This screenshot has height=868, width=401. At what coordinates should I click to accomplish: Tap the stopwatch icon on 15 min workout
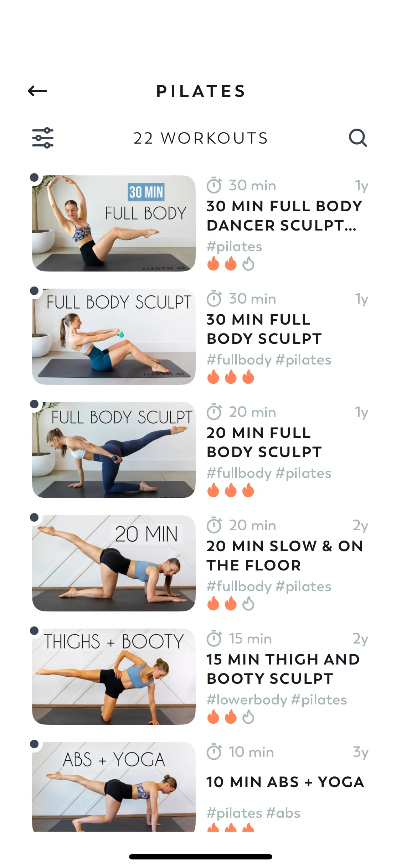point(214,639)
